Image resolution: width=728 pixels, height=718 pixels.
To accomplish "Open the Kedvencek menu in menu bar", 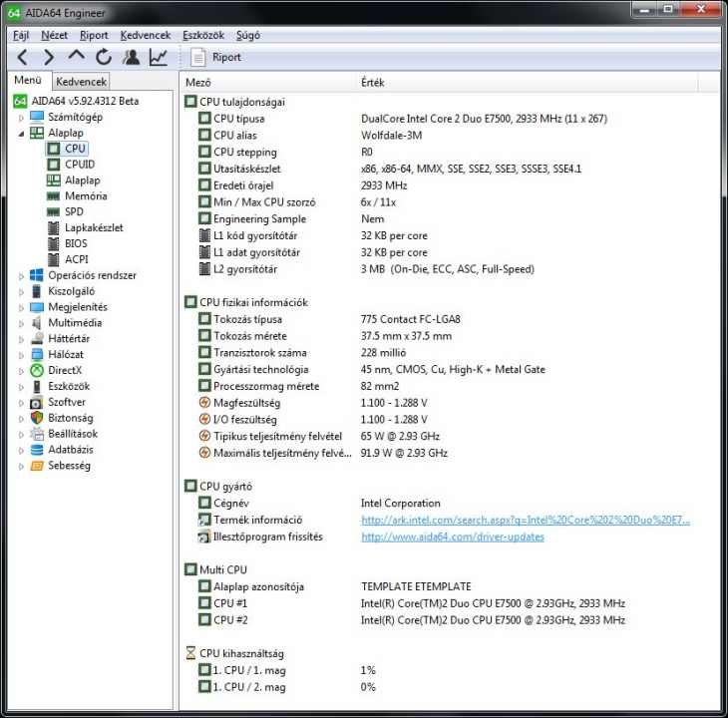I will coord(146,35).
